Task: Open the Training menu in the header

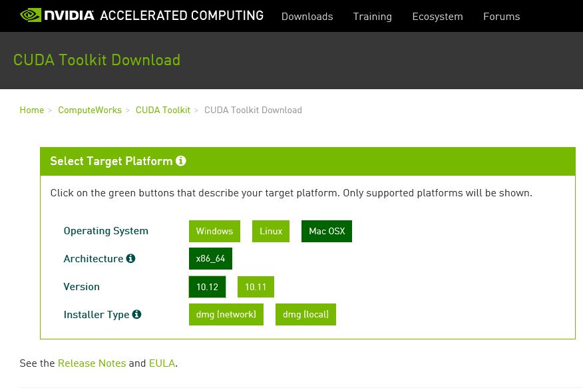Action: coord(372,17)
